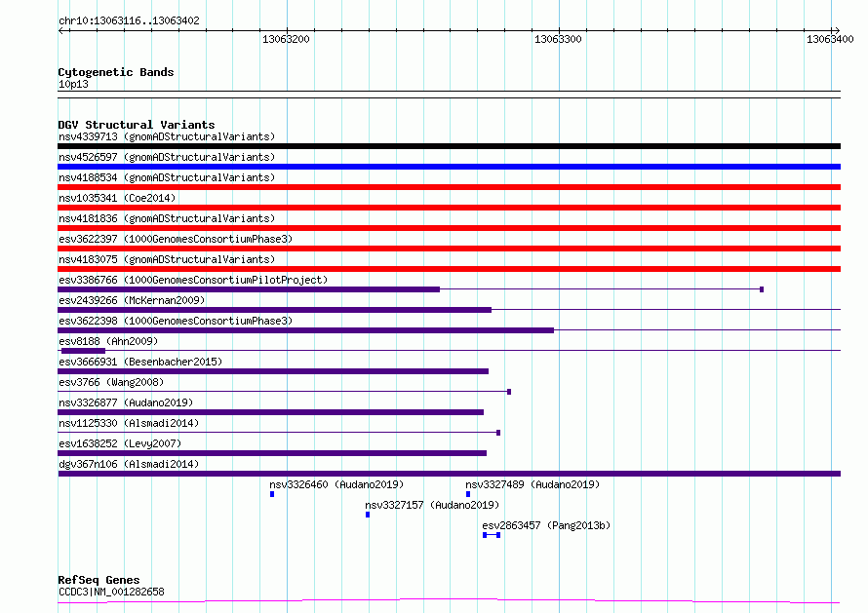Select the red bar under nsv4183075

449,269
